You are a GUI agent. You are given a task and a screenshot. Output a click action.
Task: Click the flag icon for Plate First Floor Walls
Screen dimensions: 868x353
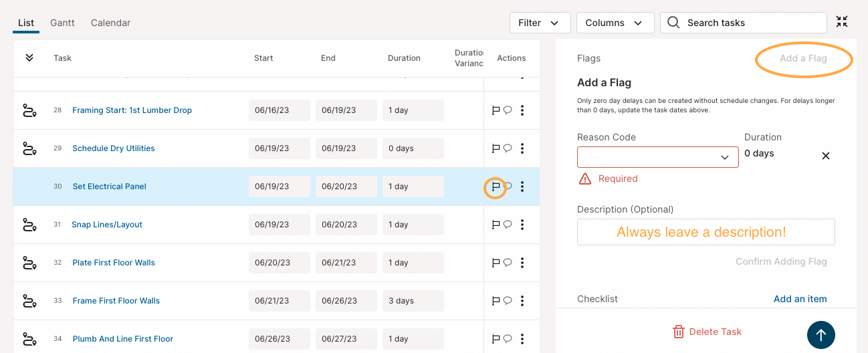pyautogui.click(x=496, y=263)
